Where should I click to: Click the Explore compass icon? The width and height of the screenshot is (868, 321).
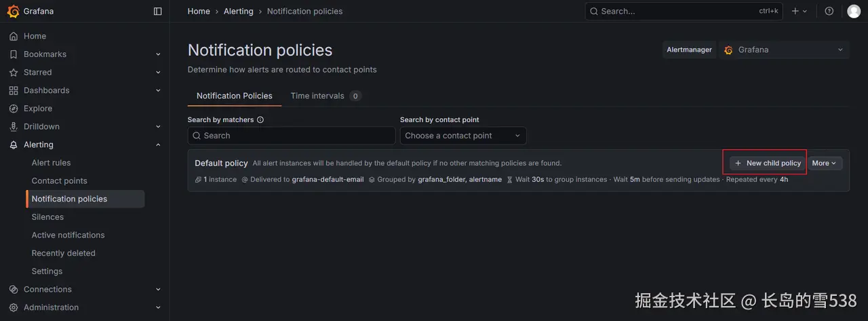[x=14, y=109]
